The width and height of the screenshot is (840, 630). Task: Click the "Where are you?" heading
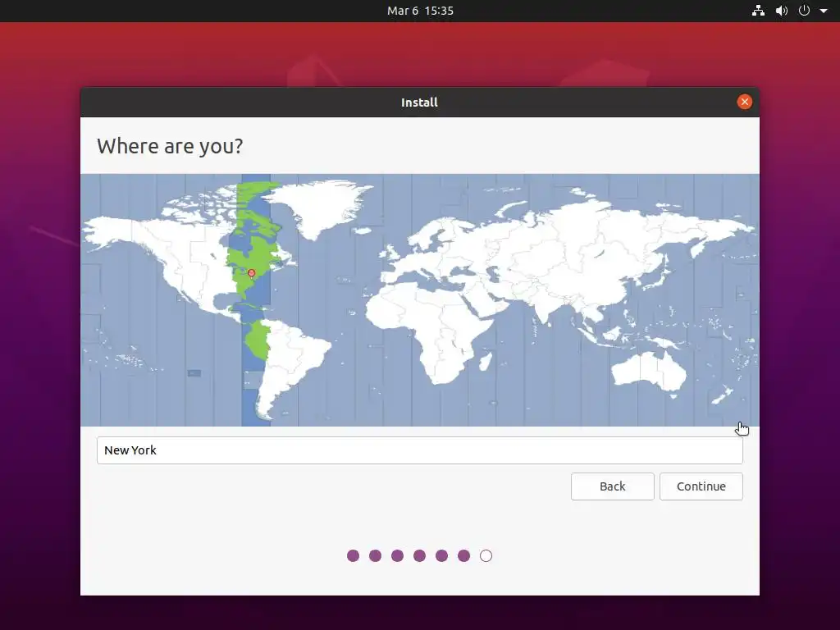[170, 146]
